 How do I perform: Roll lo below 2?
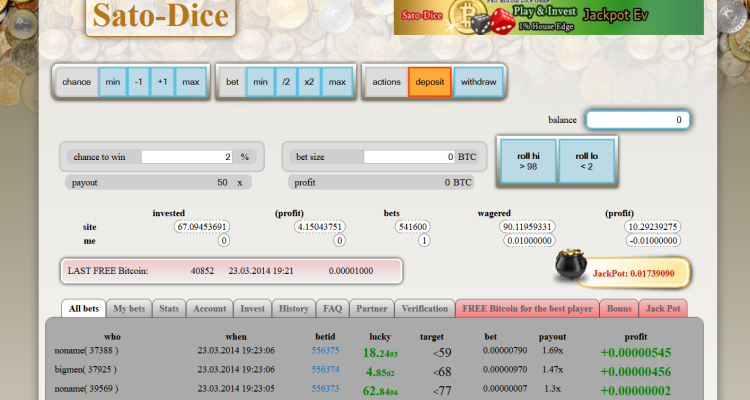pos(587,161)
